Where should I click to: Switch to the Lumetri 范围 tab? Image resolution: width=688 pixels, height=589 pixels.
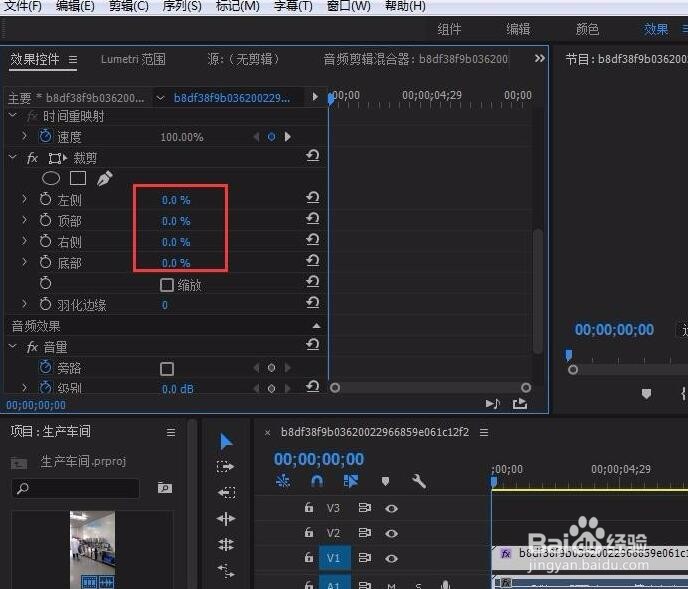point(133,59)
